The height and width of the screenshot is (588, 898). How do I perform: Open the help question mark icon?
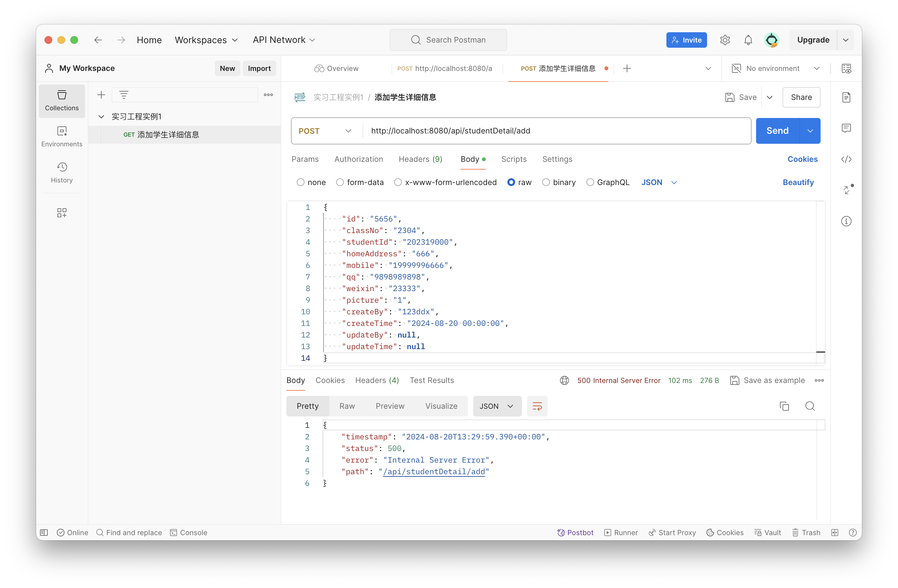point(852,533)
